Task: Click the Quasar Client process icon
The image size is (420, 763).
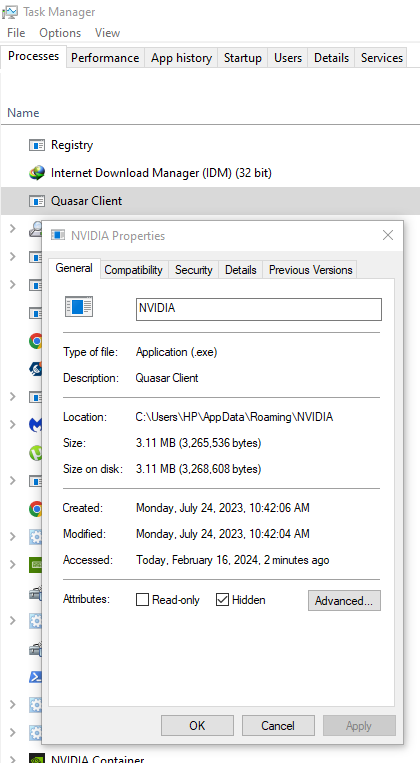Action: (x=37, y=200)
